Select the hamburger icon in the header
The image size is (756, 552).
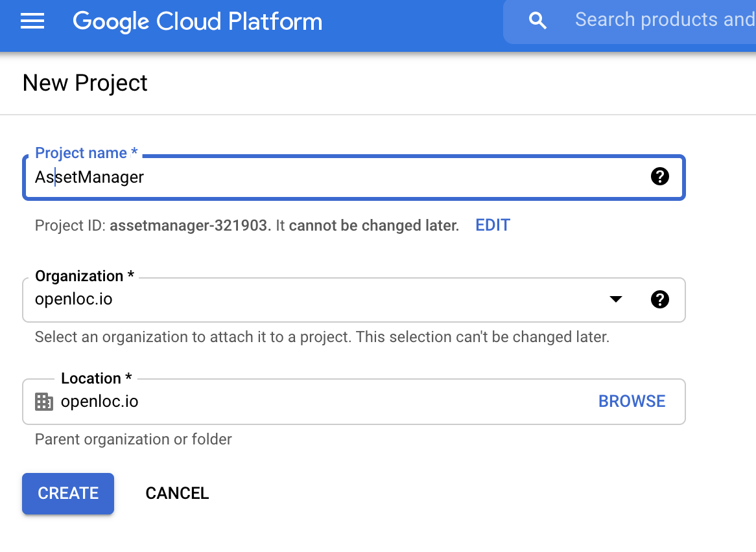click(x=32, y=21)
